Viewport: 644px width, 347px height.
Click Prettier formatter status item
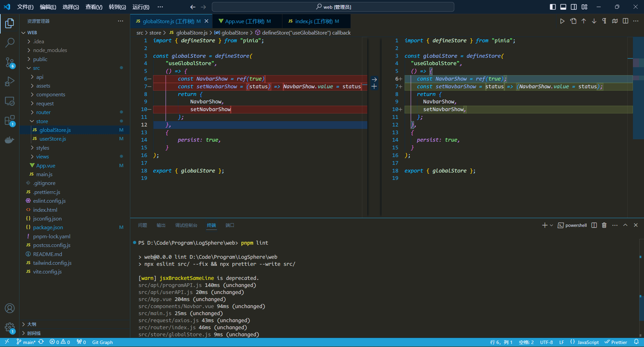616,342
